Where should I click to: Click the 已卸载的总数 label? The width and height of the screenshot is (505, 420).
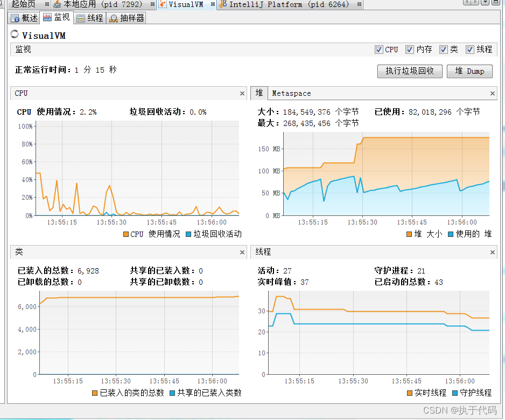coord(45,282)
